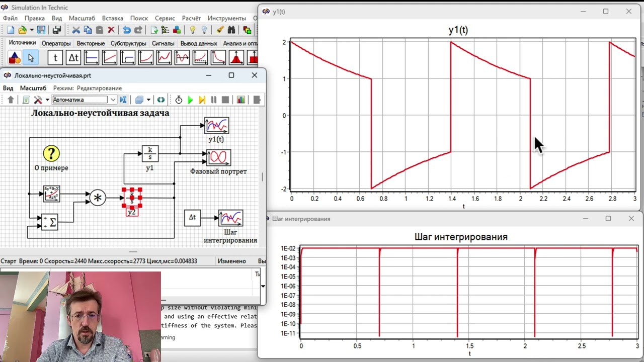Viewport: 644px width, 362px height.
Task: Click the y1 integrator k/s block
Action: pyautogui.click(x=150, y=154)
